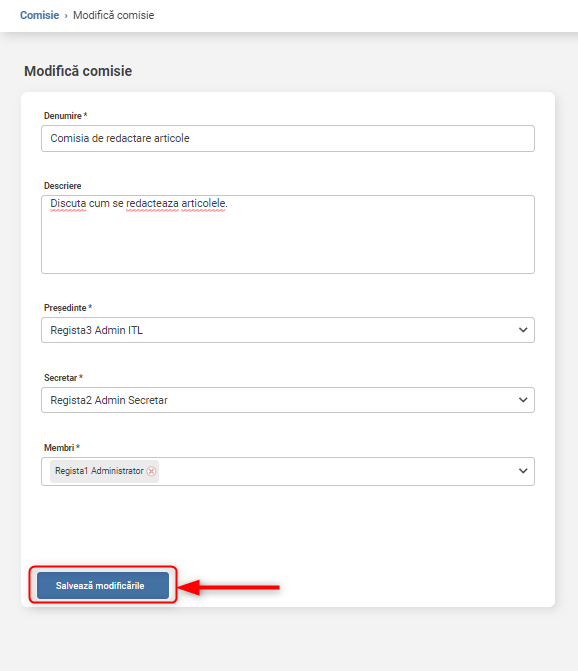Image resolution: width=578 pixels, height=671 pixels.
Task: Select the Regista2 Admin Secretar combo box
Action: pyautogui.click(x=288, y=400)
